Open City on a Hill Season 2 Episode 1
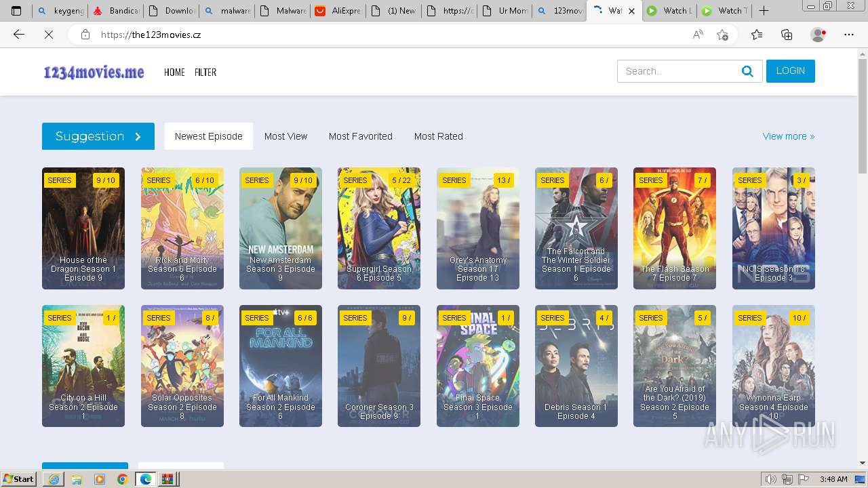 [83, 366]
